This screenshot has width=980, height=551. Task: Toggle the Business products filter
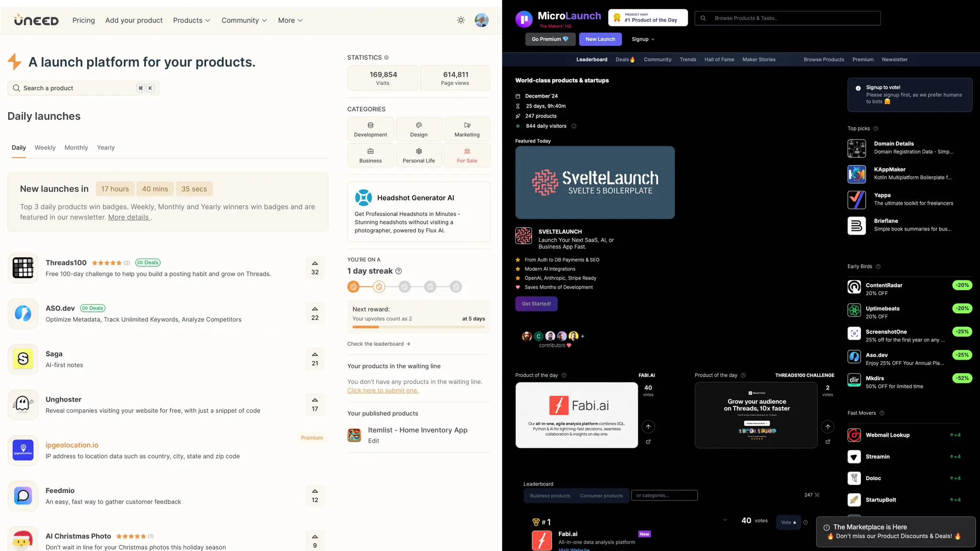[x=550, y=496]
